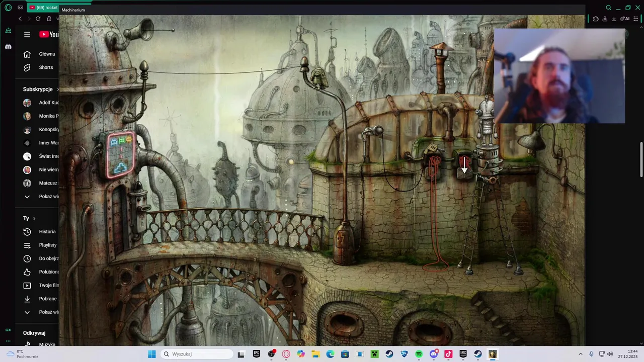644x362 pixels.
Task: Open TikTok from the taskbar
Action: pos(448,354)
